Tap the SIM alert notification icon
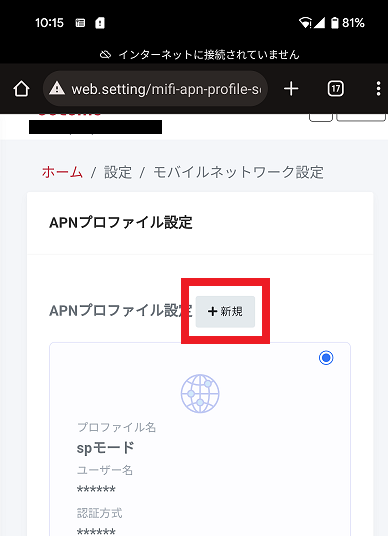This screenshot has height=536, width=388. (100, 23)
